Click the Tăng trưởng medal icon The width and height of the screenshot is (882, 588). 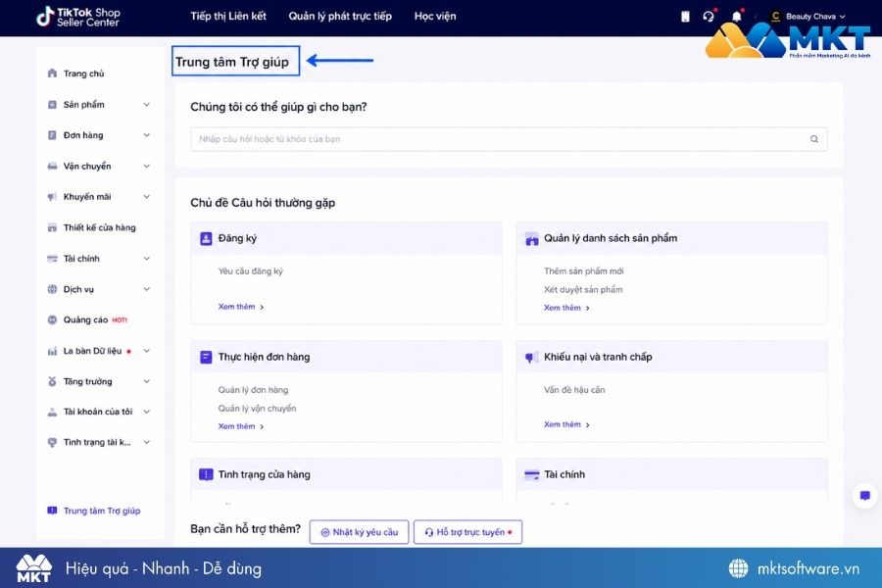click(52, 381)
